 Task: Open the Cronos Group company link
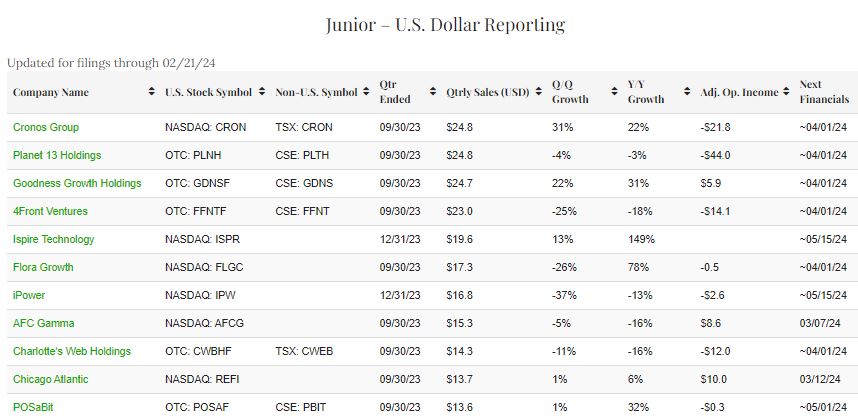tap(46, 128)
